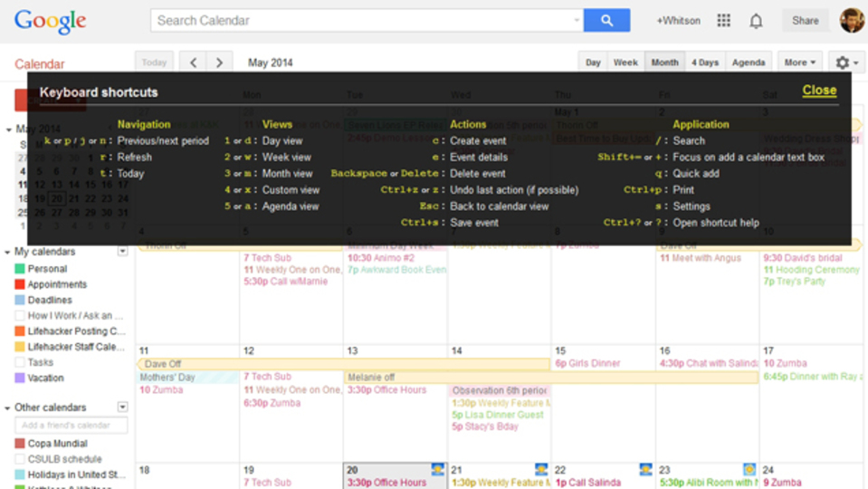Open 6p Girls Dinner event
868x489 pixels.
(x=587, y=363)
